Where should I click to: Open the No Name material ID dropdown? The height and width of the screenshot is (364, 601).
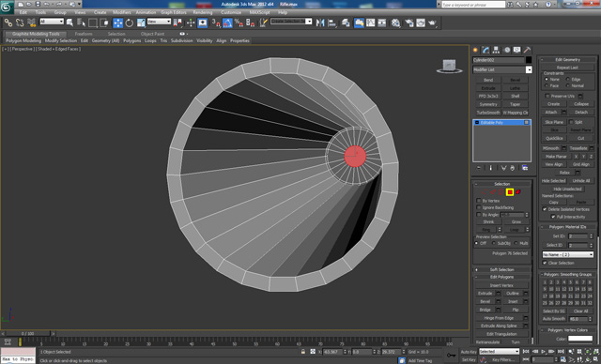568,254
